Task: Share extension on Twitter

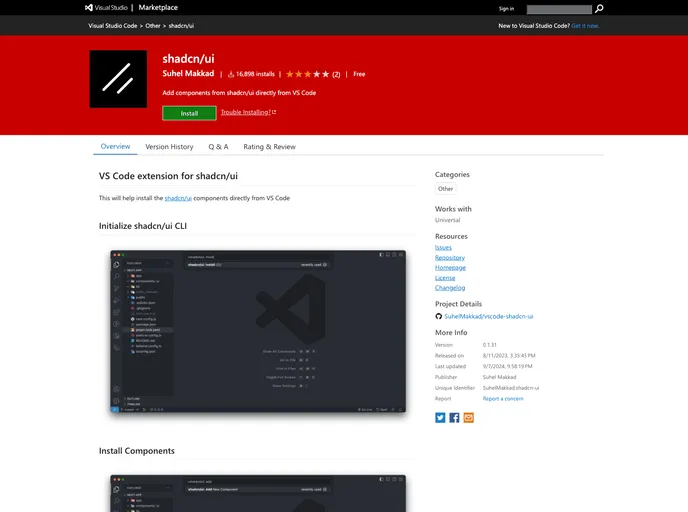Action: (x=440, y=418)
